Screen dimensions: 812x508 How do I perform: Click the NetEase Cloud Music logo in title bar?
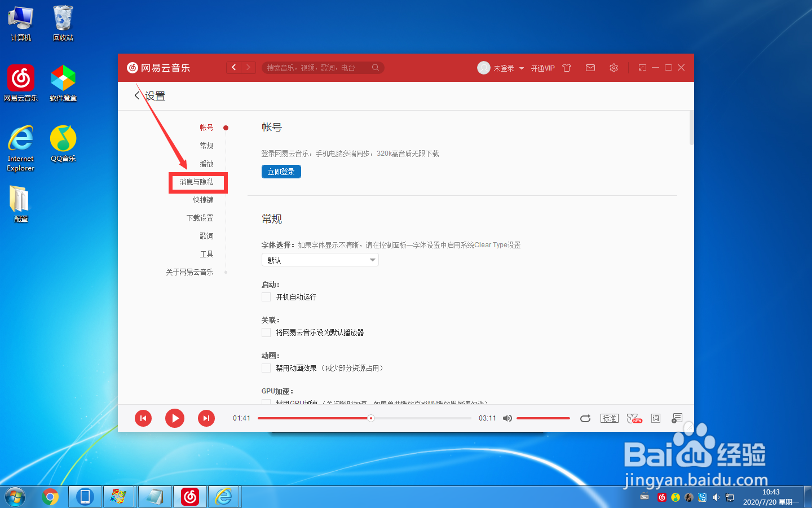pyautogui.click(x=158, y=68)
